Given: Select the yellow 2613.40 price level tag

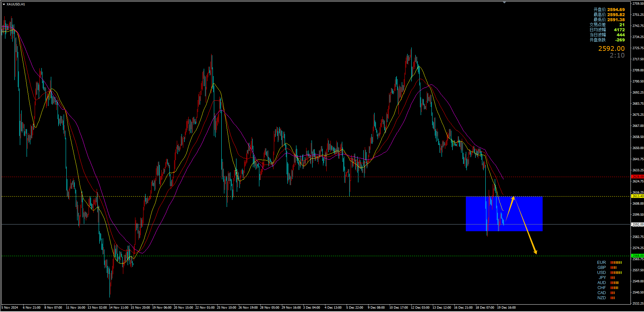Looking at the screenshot, I should [638, 196].
